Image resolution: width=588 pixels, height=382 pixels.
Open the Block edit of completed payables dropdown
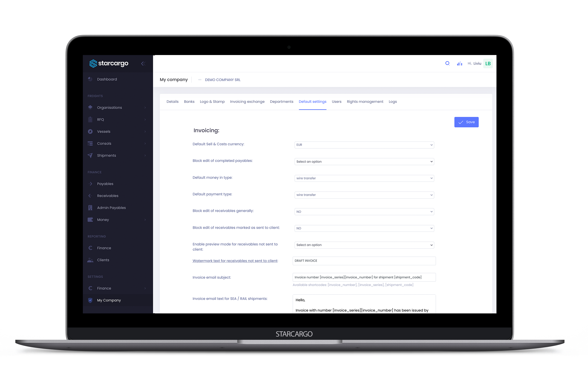364,161
